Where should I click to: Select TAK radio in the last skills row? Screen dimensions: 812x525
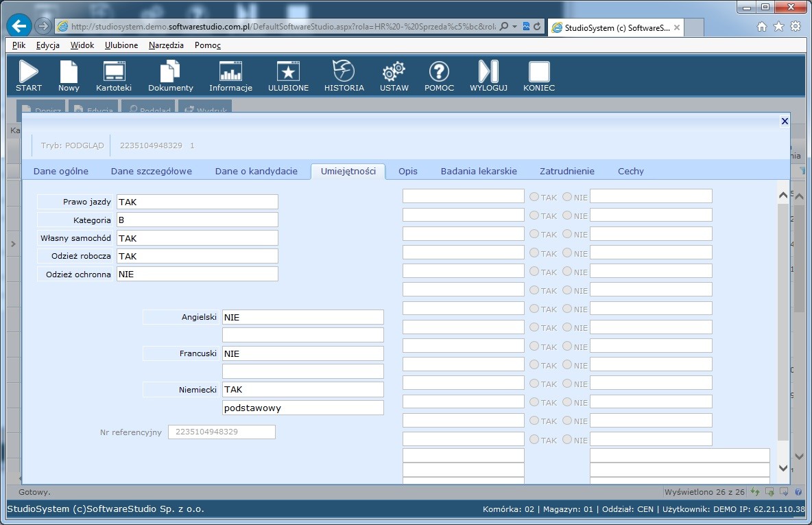[x=534, y=439]
